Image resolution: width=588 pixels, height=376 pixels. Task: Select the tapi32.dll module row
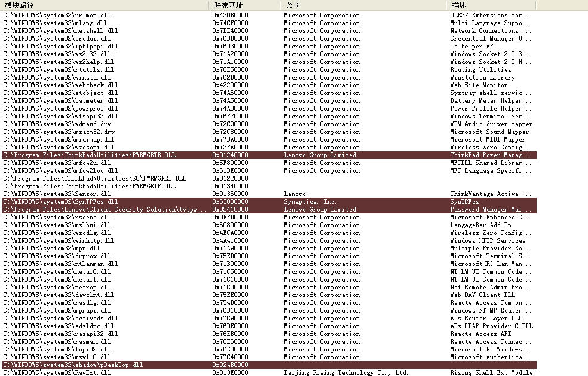(269, 349)
